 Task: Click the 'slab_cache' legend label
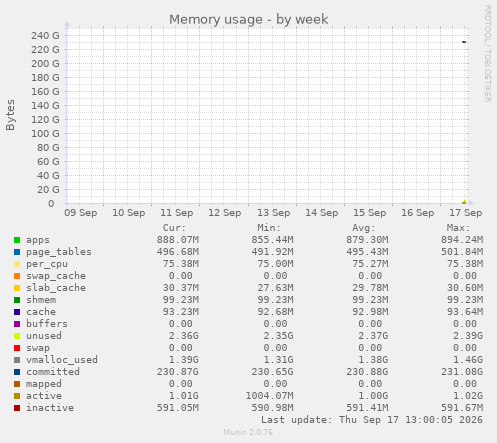pos(56,288)
